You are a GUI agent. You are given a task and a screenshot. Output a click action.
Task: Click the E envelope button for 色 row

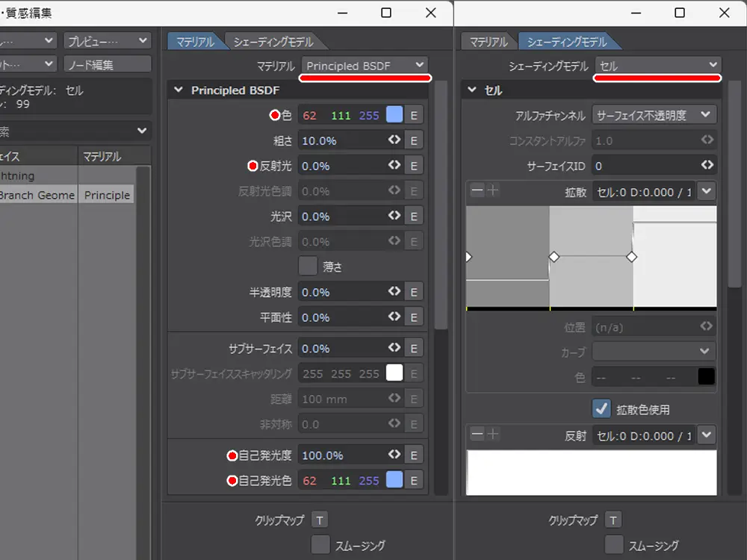coord(414,115)
